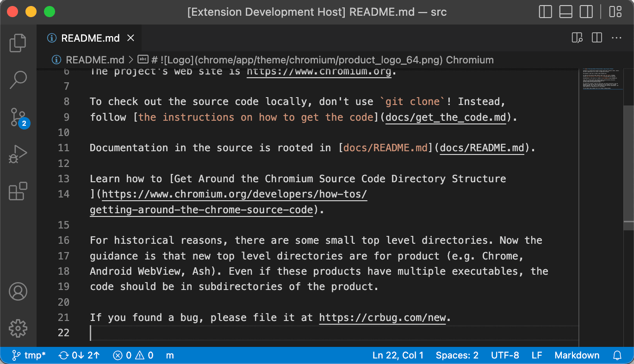Open the Search view icon
The width and height of the screenshot is (634, 364).
18,80
